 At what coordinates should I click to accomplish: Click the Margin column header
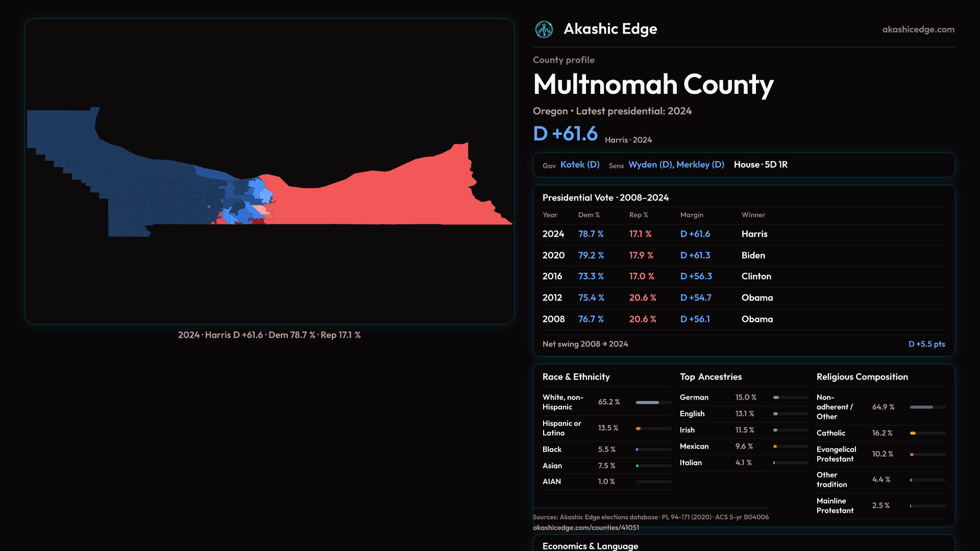click(x=692, y=215)
